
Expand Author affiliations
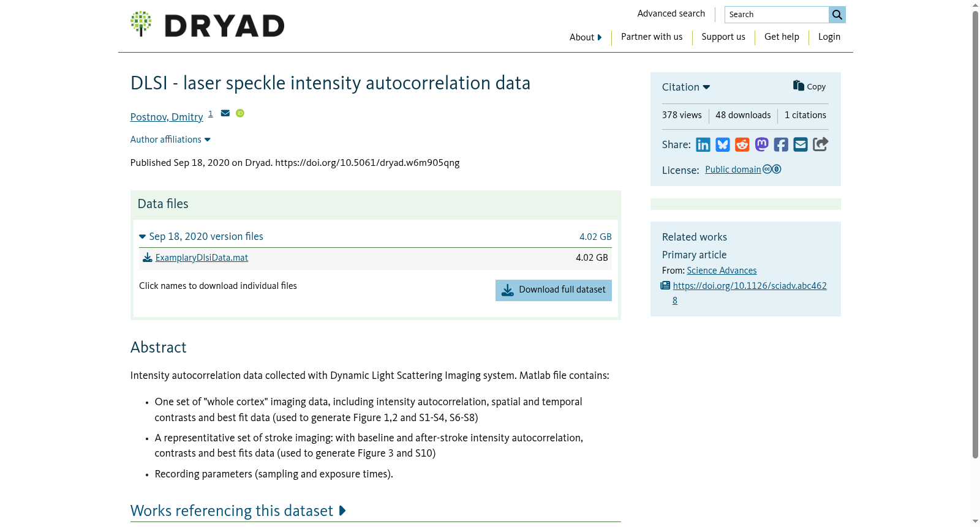coord(170,140)
